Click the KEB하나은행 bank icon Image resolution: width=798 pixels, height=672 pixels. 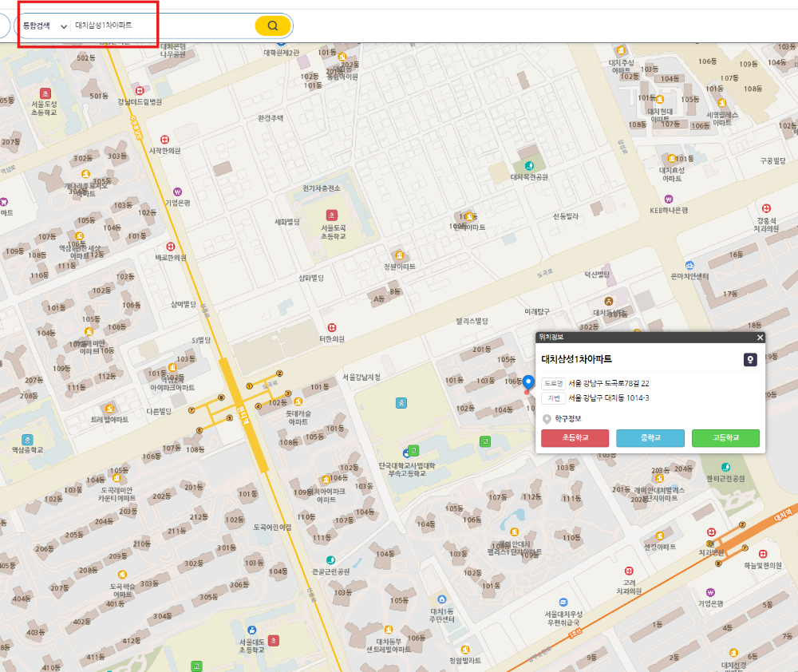(669, 199)
